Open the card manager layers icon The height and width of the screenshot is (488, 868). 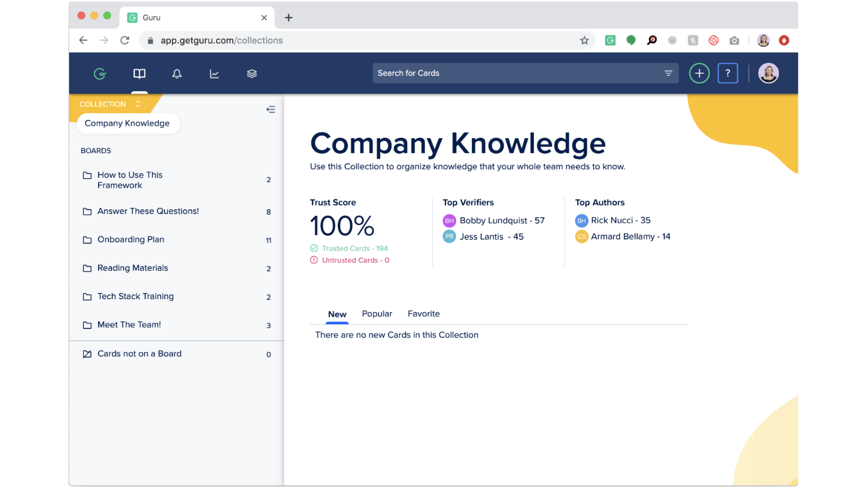252,74
